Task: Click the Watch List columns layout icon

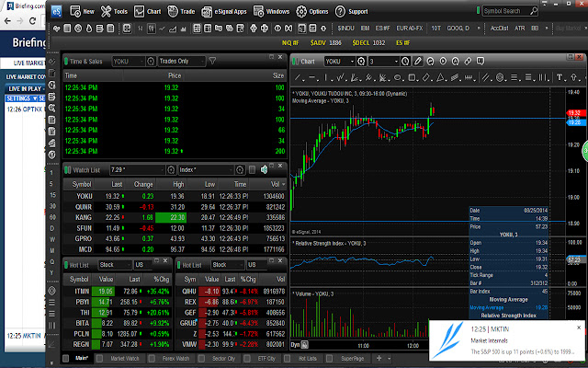Action: (x=252, y=169)
